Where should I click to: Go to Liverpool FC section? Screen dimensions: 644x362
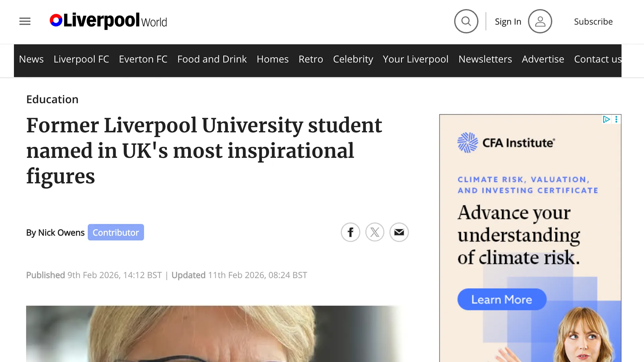point(81,59)
